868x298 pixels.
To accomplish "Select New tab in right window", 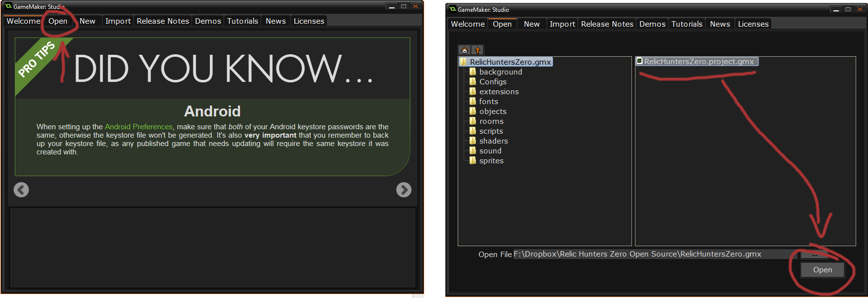I will tap(532, 24).
